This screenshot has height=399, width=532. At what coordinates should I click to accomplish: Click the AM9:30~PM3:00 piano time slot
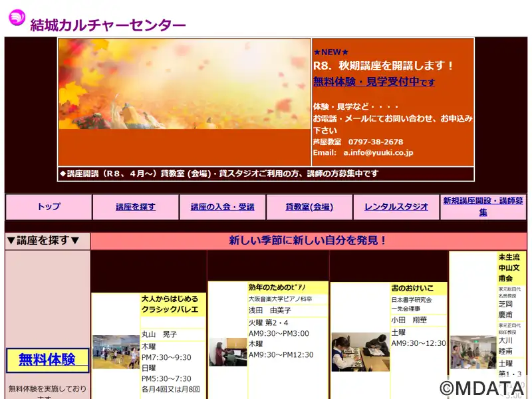[x=279, y=334]
